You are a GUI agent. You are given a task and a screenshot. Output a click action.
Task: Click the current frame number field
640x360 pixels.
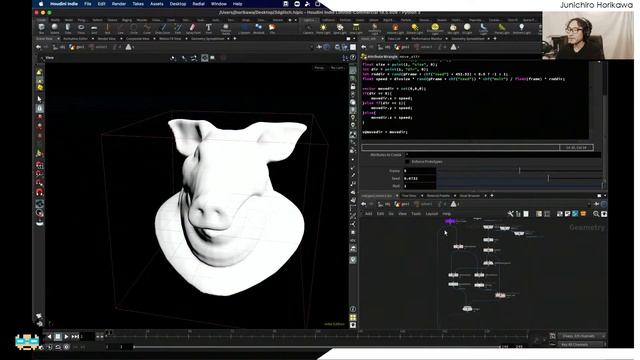88,337
